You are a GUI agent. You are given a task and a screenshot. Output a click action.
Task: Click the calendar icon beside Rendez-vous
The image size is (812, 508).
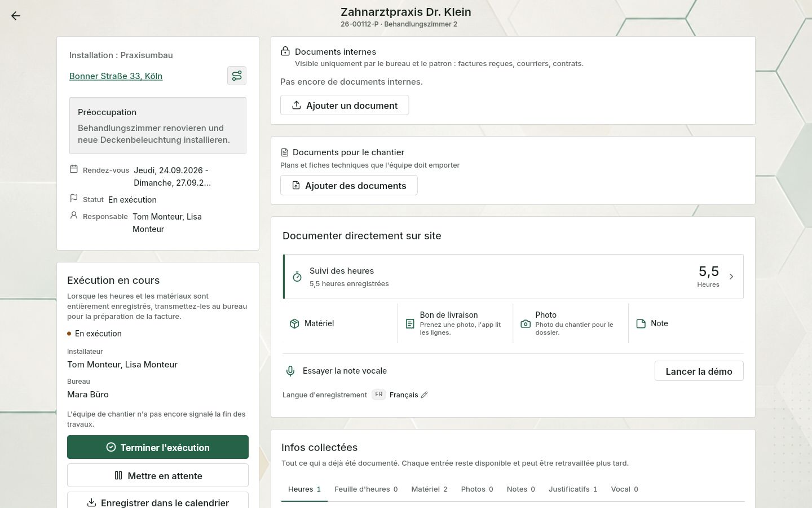[74, 169]
